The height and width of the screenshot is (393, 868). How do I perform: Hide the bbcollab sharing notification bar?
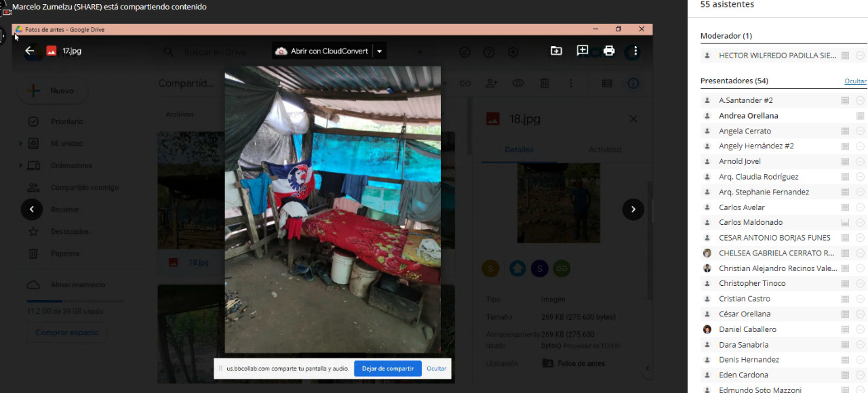[x=437, y=369]
